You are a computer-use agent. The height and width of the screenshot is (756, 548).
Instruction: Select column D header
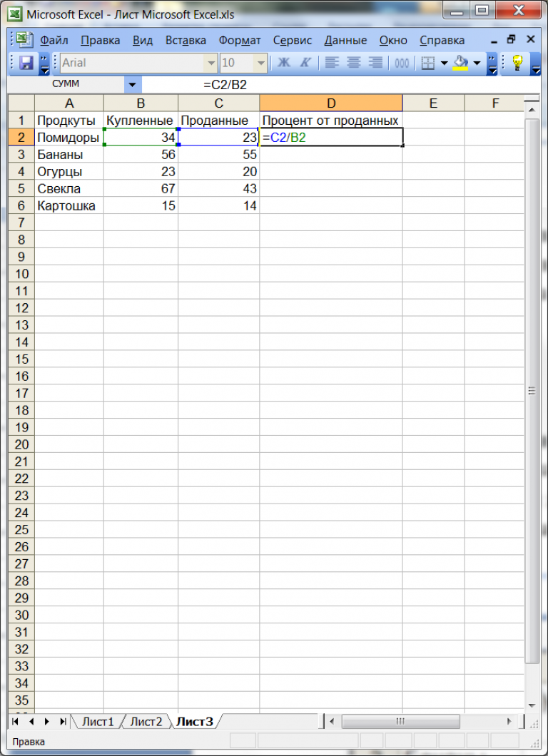click(331, 103)
